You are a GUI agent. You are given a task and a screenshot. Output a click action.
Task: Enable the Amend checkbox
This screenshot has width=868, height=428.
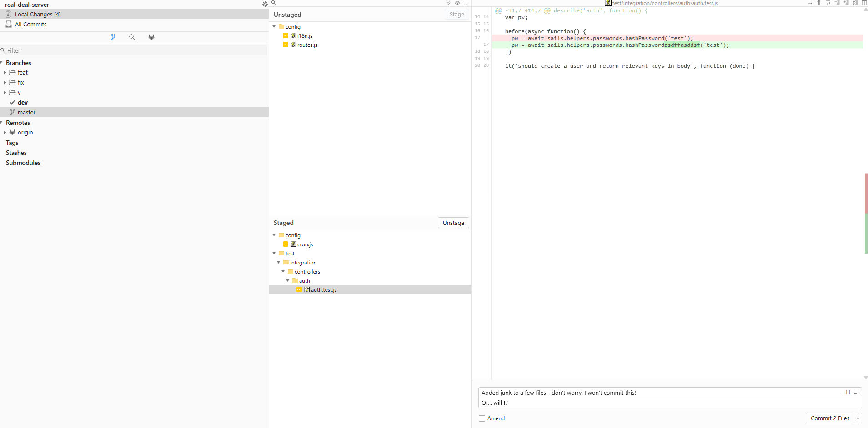(x=482, y=418)
